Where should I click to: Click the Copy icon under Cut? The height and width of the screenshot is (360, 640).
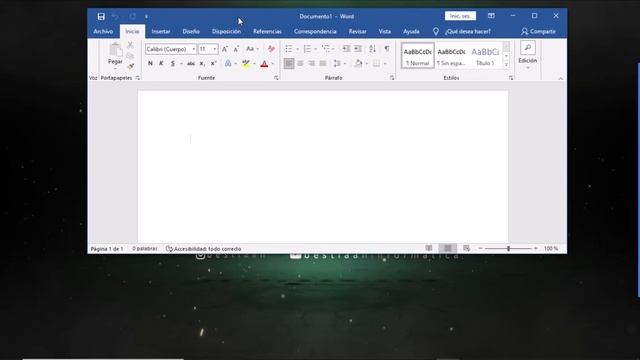(x=131, y=56)
